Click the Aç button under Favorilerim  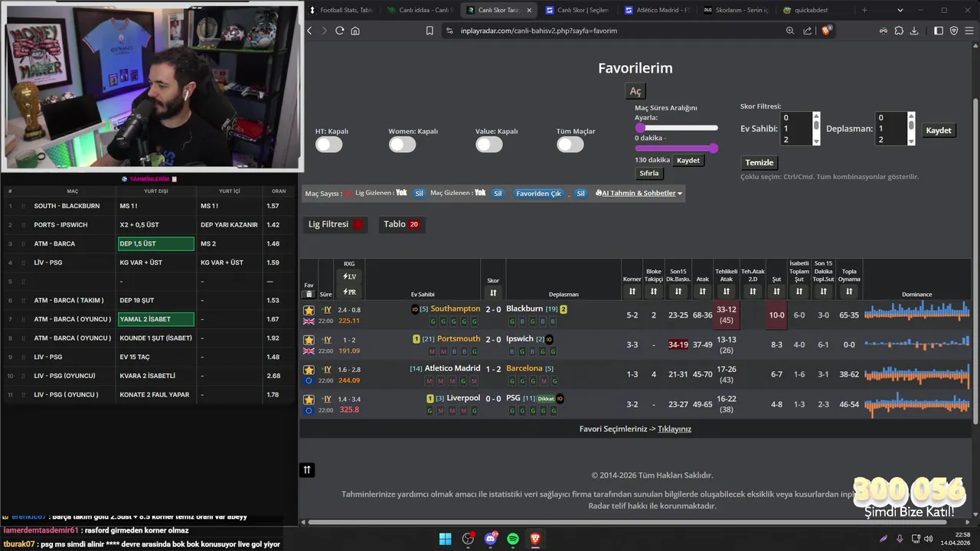pos(635,91)
